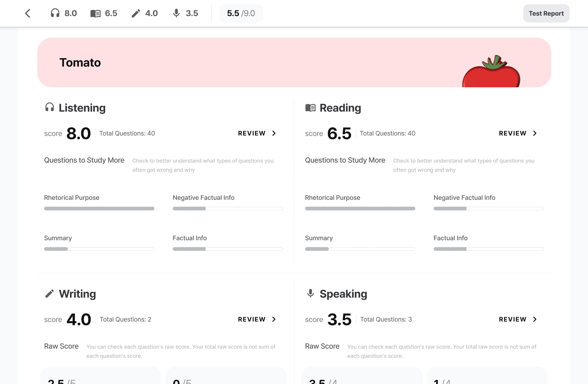Viewport: 588px width, 384px height.
Task: Click the overall 5.5 /9.0 score badge
Action: click(241, 13)
